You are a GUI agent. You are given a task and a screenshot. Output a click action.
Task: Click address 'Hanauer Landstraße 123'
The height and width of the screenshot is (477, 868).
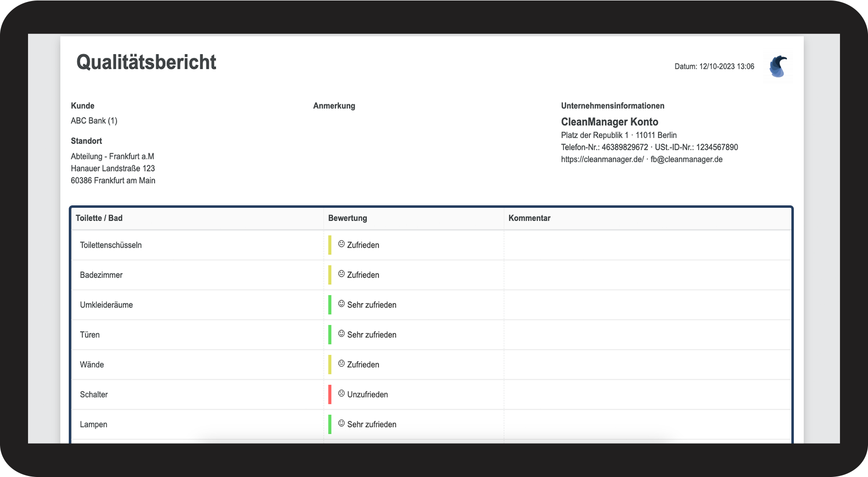113,168
